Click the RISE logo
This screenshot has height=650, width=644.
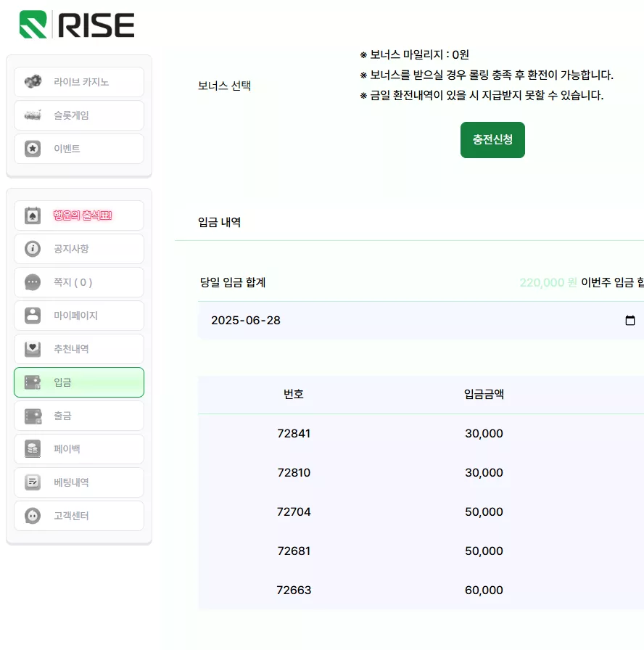tap(77, 25)
